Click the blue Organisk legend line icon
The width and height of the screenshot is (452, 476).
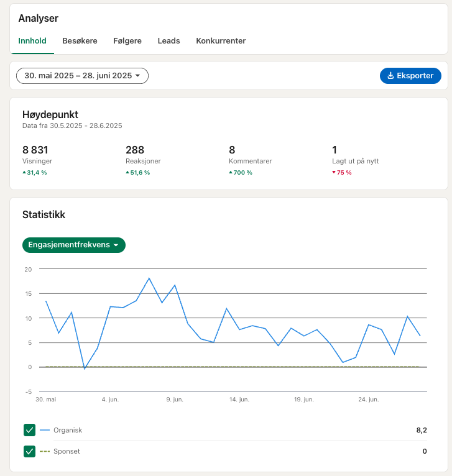point(45,430)
